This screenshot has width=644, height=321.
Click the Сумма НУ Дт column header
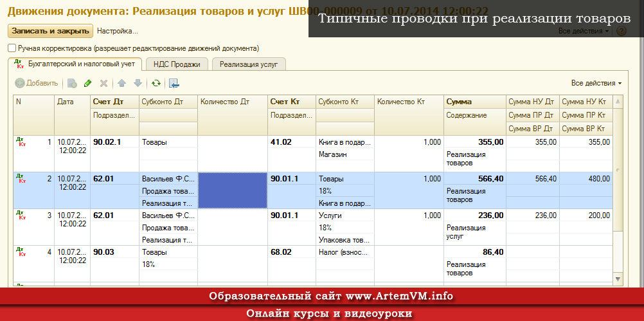[x=533, y=102]
